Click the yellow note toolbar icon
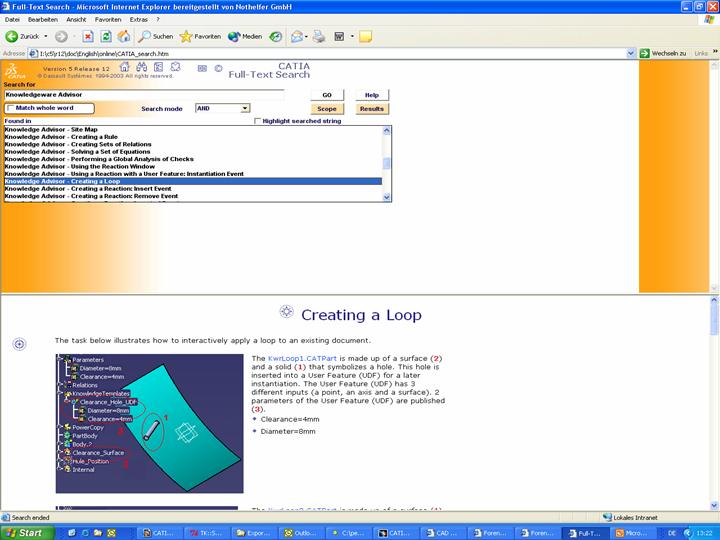This screenshot has width=720, height=540. pos(366,36)
